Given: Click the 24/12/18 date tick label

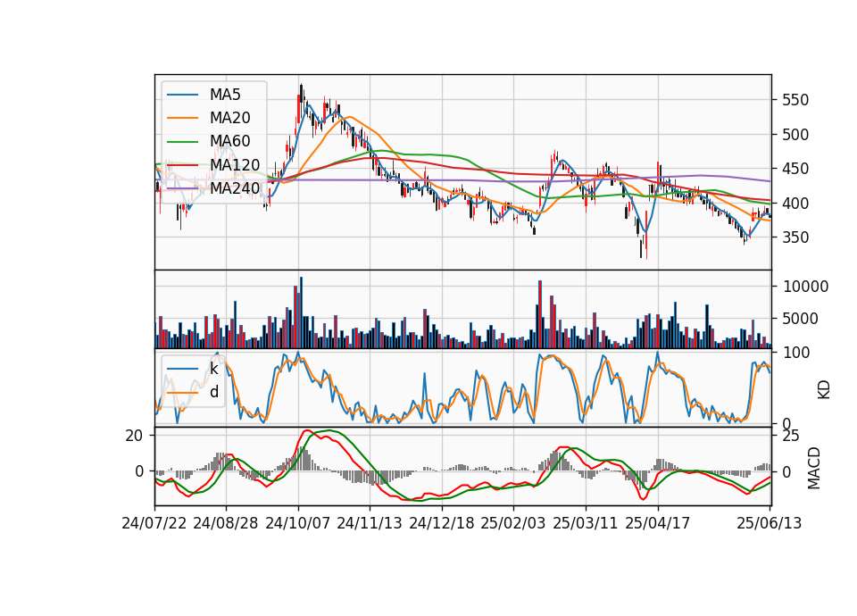Looking at the screenshot, I should point(442,523).
